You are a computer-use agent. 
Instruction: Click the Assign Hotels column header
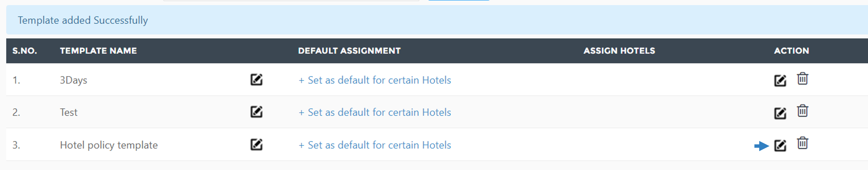pos(619,51)
